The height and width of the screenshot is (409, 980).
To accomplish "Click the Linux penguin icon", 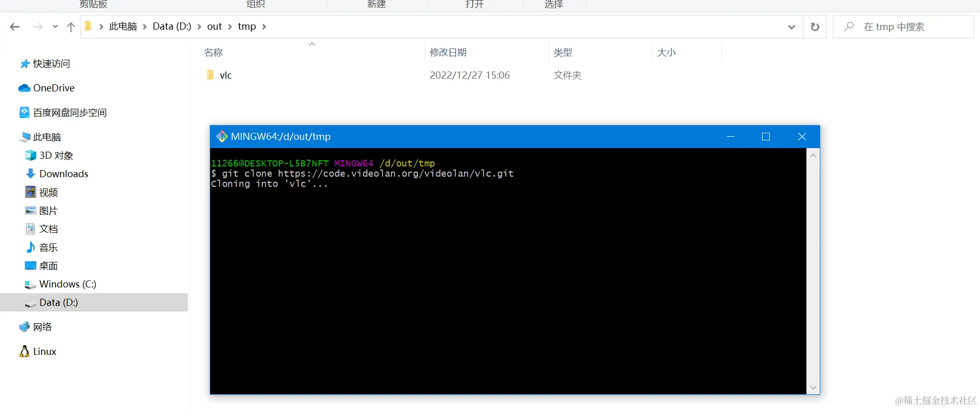I will tap(24, 351).
